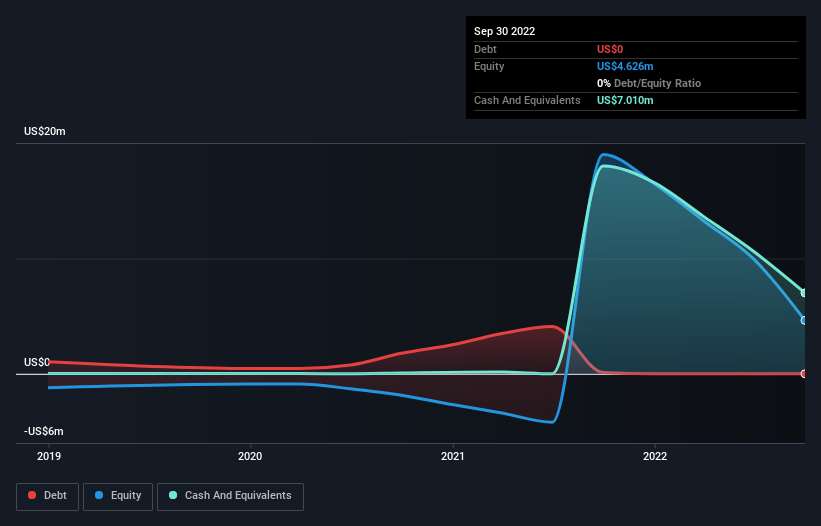Click the US$20m y-axis label
The height and width of the screenshot is (526, 821).
click(x=45, y=131)
